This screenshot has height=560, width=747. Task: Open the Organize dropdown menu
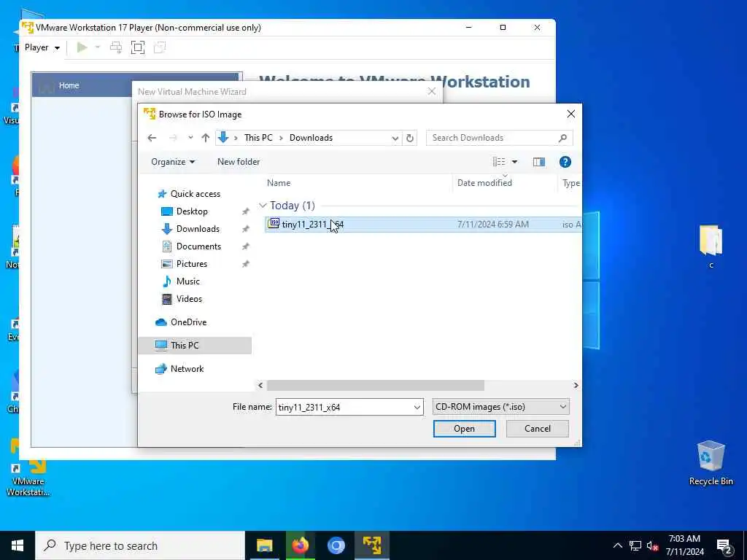pyautogui.click(x=173, y=162)
